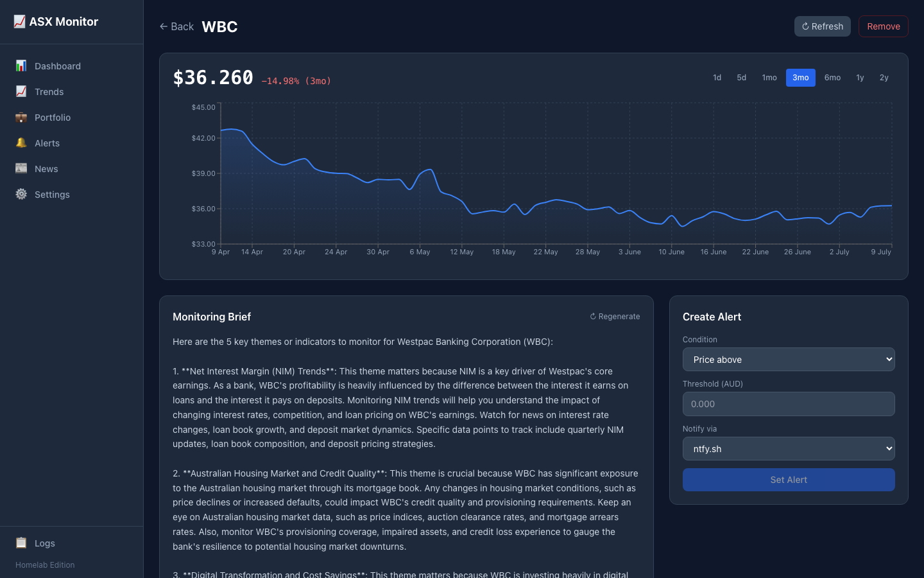This screenshot has width=924, height=578.
Task: Click the Alerts bell icon
Action: (x=21, y=143)
